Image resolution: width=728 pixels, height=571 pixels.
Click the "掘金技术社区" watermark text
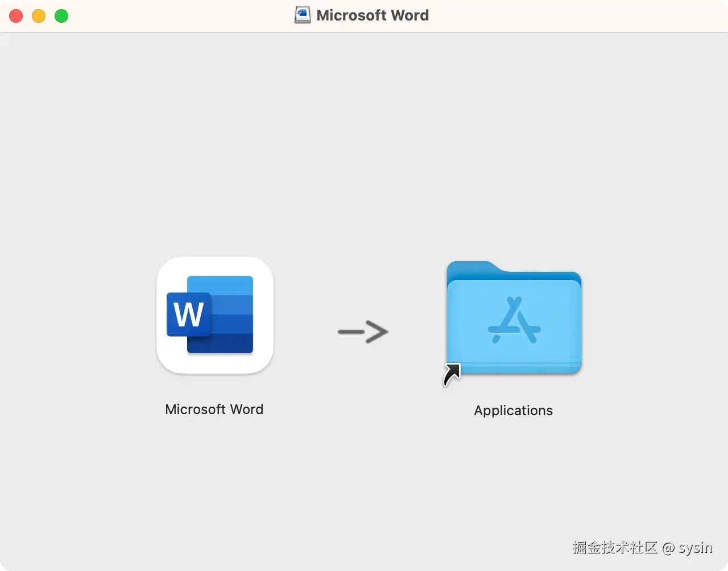(x=615, y=548)
